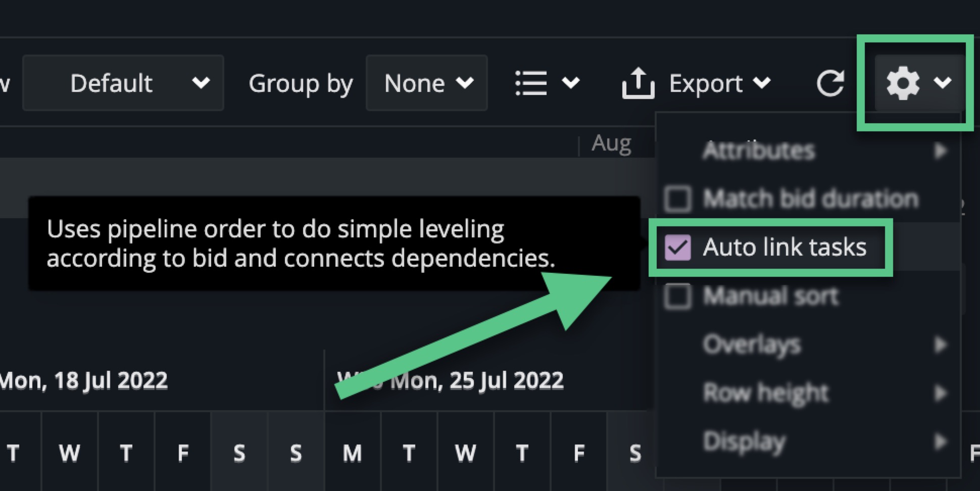This screenshot has width=980, height=491.
Task: Click the Mon, 18 Jul 2022 week header
Action: (x=84, y=380)
